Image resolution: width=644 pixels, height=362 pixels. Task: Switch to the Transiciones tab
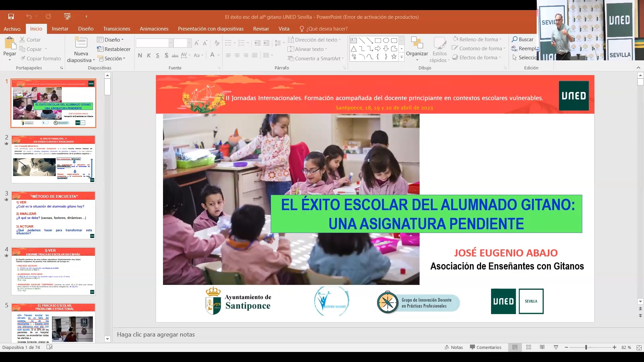[x=117, y=29]
